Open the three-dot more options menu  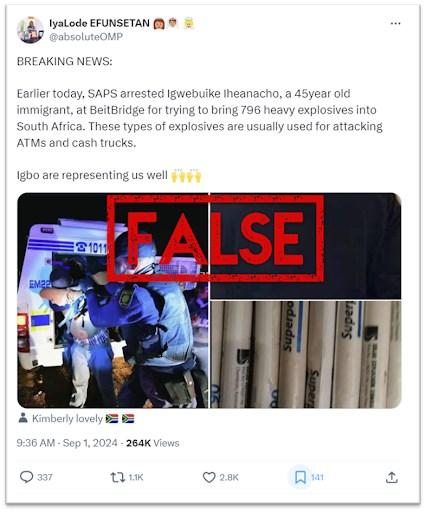(x=395, y=23)
